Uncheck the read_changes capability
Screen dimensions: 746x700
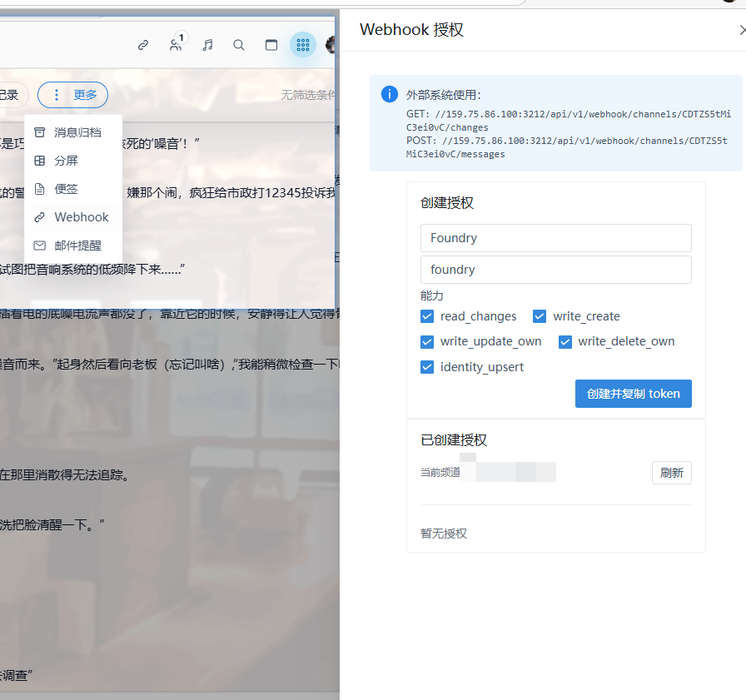point(427,316)
